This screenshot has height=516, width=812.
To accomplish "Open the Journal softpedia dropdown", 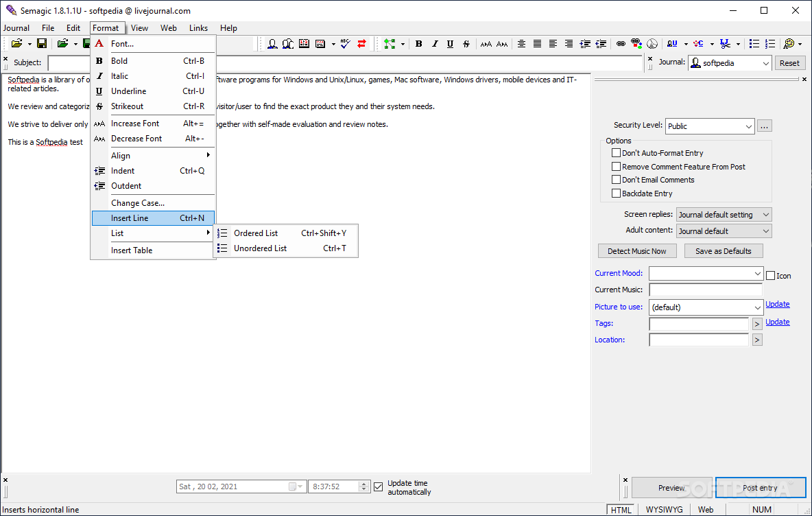I will [x=730, y=63].
